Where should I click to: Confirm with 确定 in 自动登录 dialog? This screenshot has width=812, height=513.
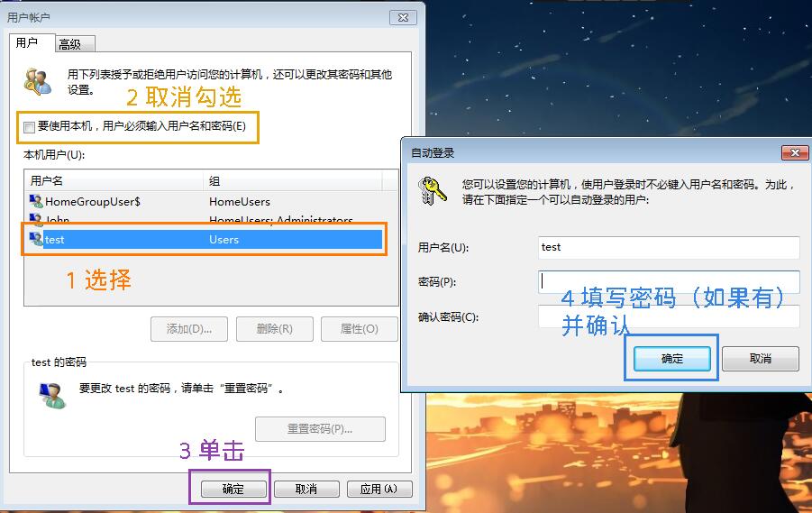[x=672, y=359]
